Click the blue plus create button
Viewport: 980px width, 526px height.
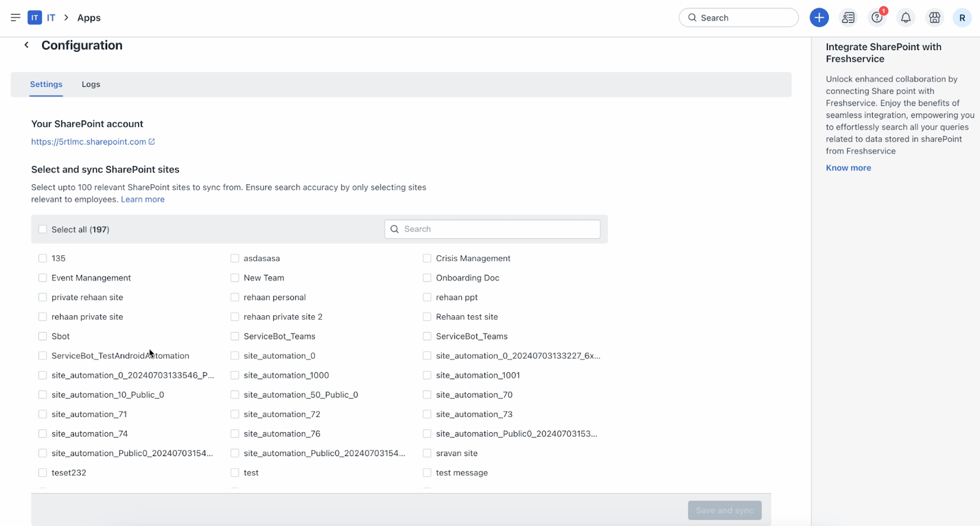(x=819, y=18)
